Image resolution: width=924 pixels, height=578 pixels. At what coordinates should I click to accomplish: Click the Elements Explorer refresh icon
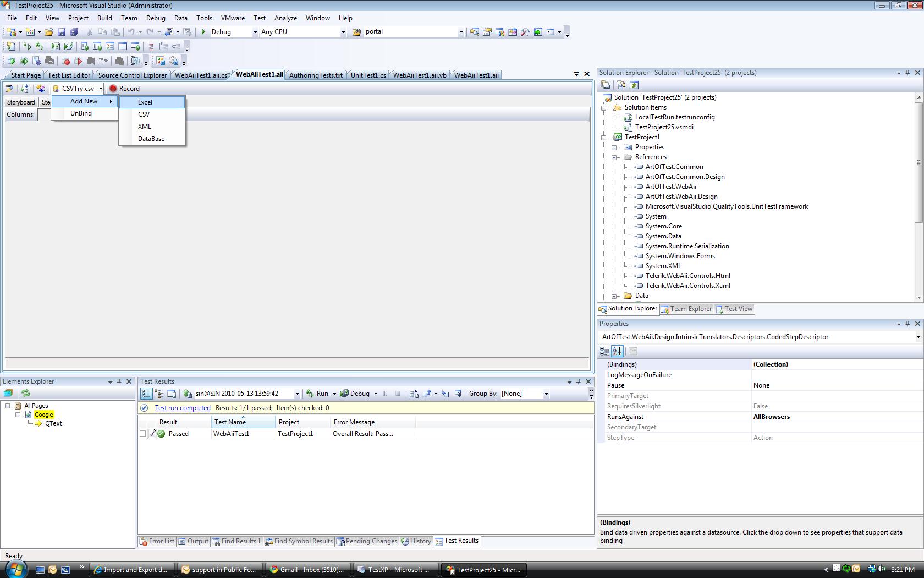[x=26, y=393]
